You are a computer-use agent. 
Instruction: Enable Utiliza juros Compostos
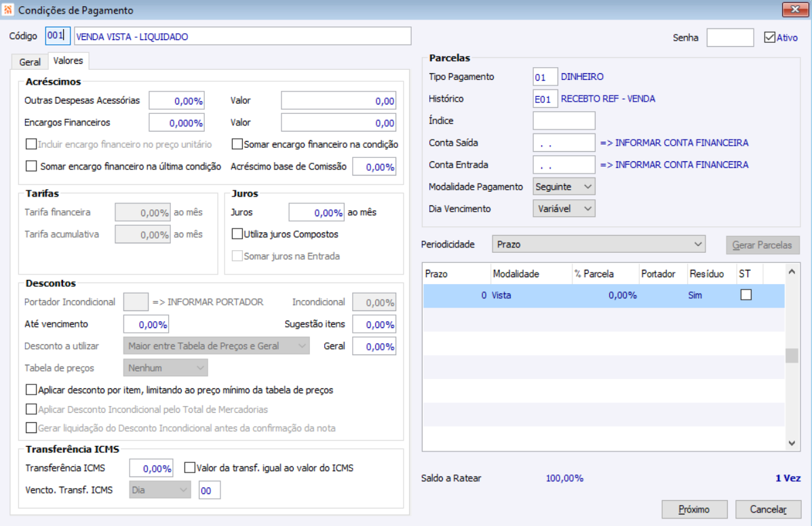pos(237,234)
